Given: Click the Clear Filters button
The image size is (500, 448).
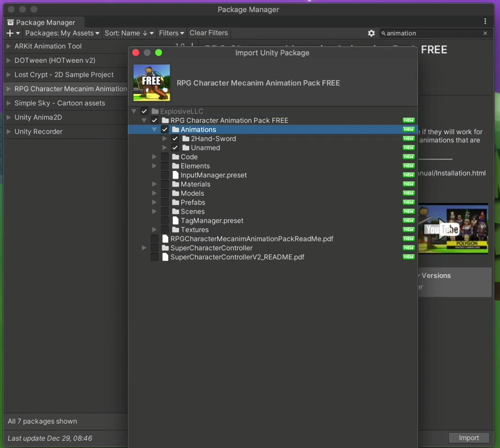Looking at the screenshot, I should pos(208,33).
